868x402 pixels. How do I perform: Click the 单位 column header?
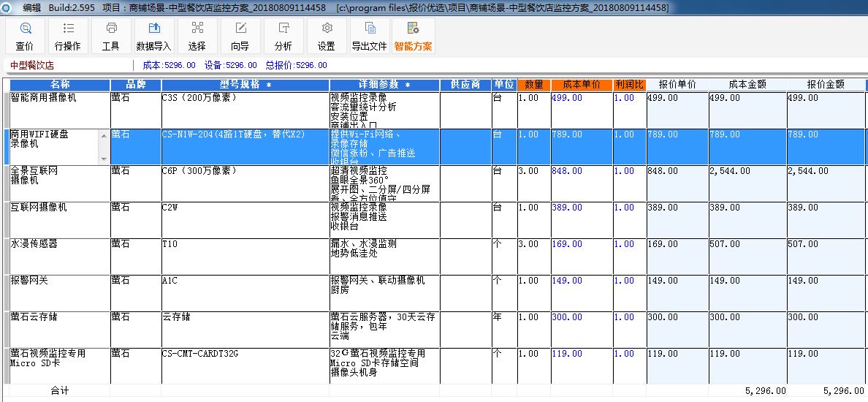click(x=504, y=85)
